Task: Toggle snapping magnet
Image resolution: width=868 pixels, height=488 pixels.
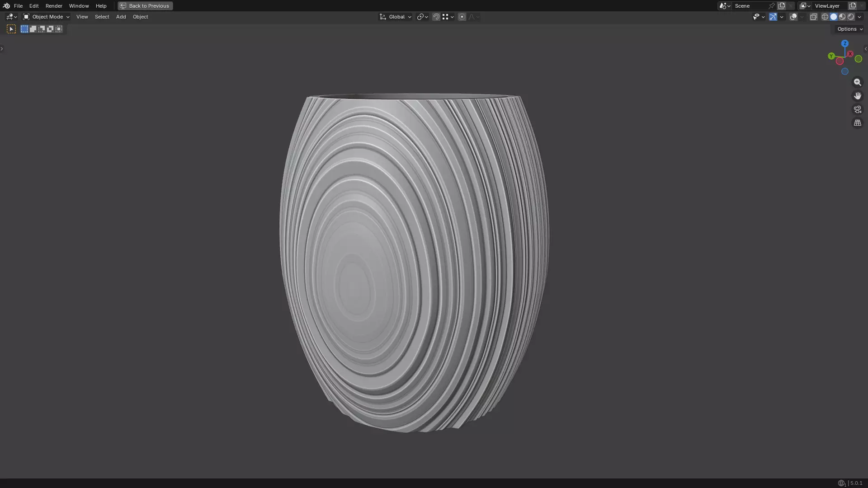Action: tap(436, 17)
